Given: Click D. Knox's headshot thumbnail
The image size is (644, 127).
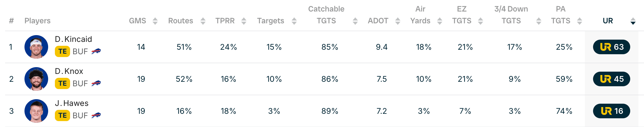Looking at the screenshot, I should click(x=36, y=79).
